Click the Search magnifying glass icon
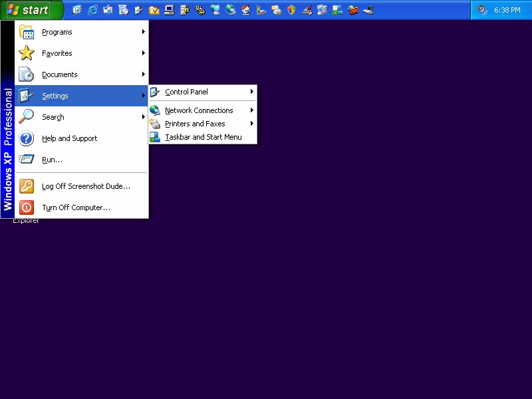 tap(26, 117)
